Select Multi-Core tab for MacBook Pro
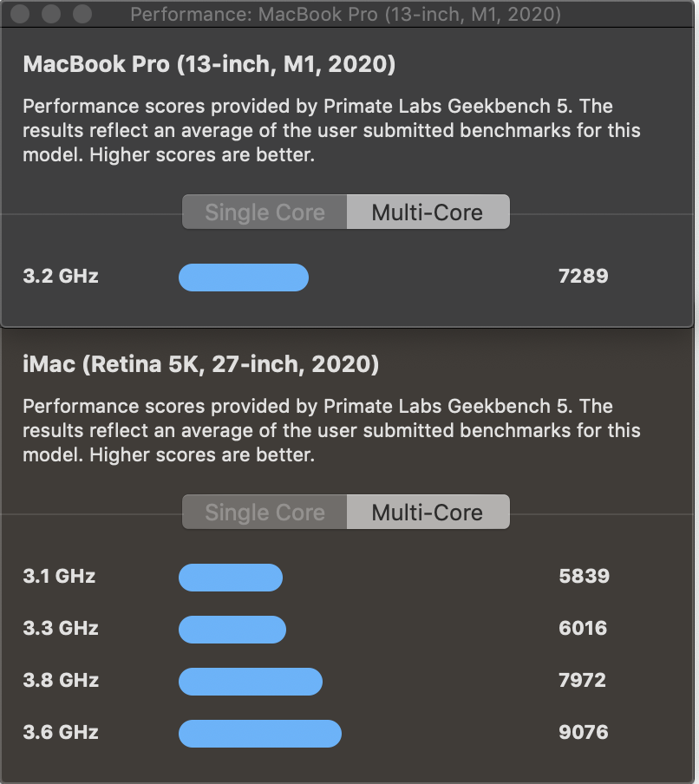Viewport: 699px width, 784px height. 428,212
